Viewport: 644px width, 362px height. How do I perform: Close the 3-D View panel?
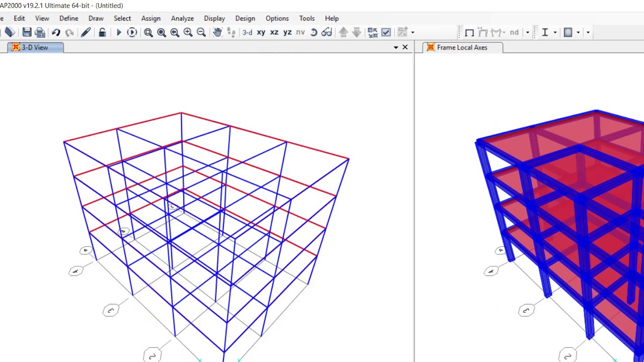(405, 47)
